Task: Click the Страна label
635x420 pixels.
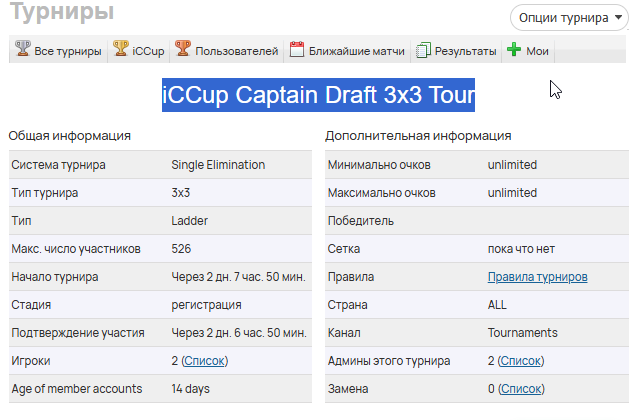Action: pyautogui.click(x=347, y=305)
